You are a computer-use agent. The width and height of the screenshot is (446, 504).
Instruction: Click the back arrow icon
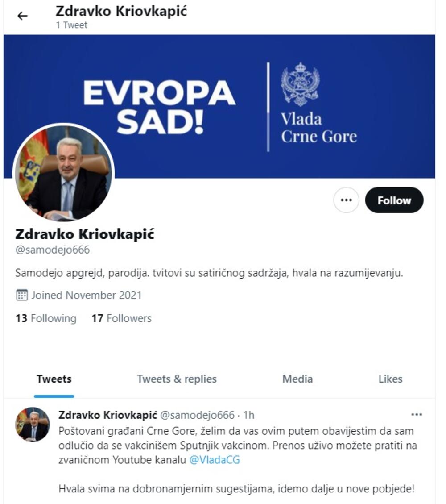coord(22,16)
